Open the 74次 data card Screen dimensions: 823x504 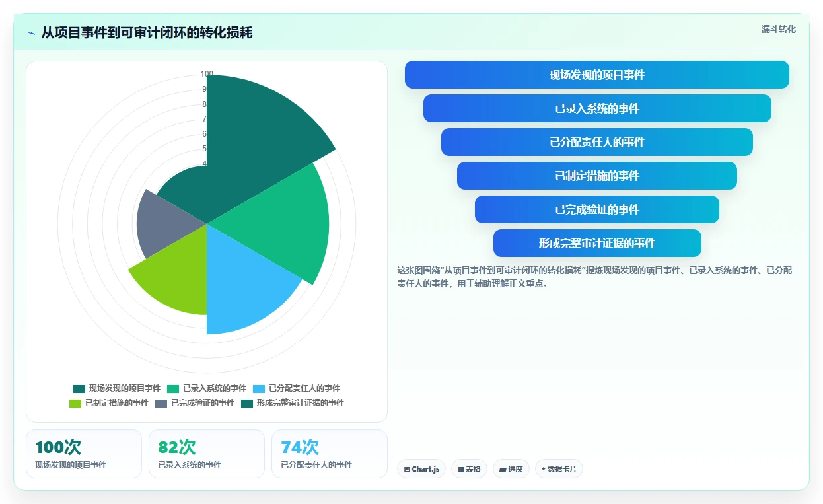coord(330,454)
